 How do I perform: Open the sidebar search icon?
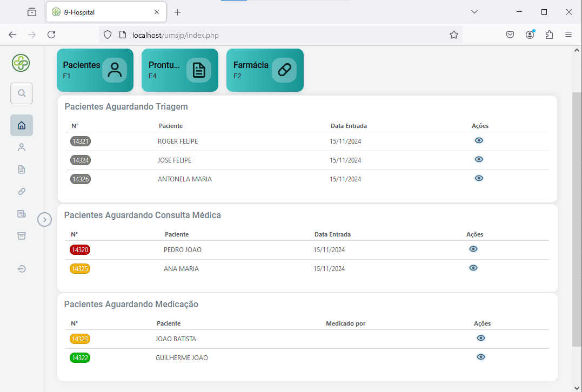[22, 93]
